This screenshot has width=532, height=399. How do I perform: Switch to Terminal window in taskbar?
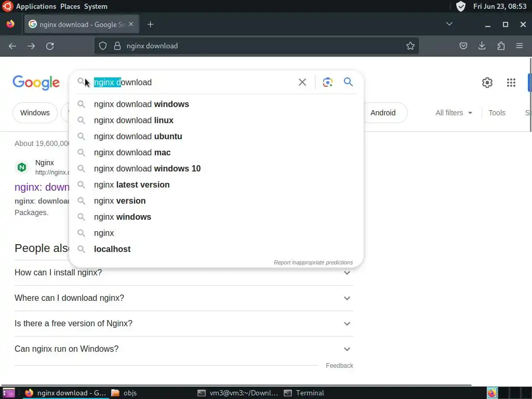tap(304, 393)
